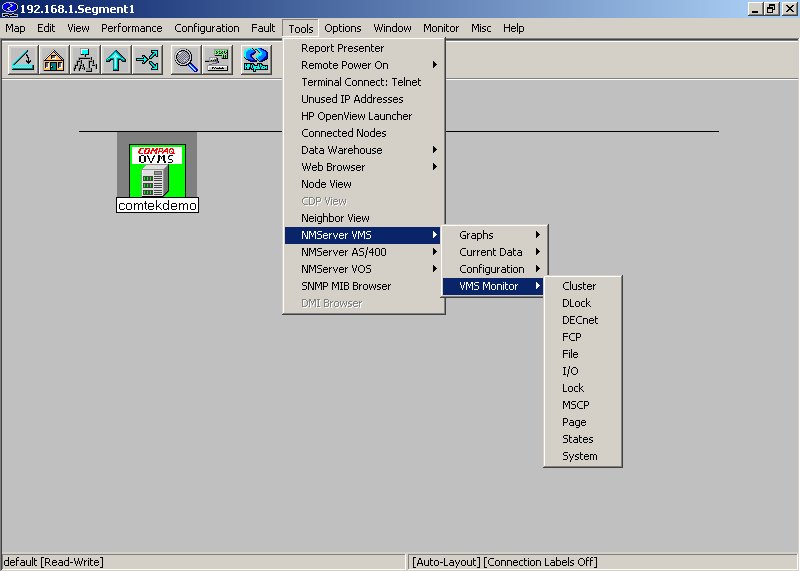Open the Performance menu
This screenshot has height=571, width=800.
[x=132, y=28]
